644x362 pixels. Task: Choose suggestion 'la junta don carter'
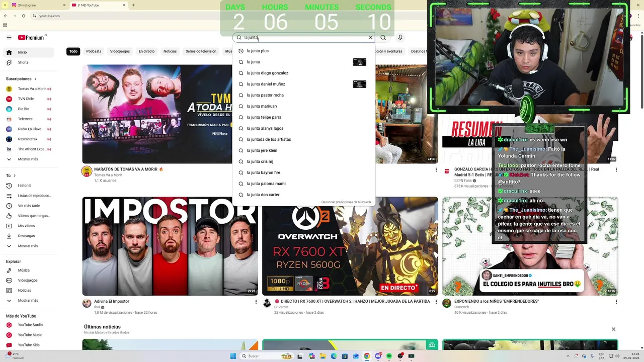(304, 195)
